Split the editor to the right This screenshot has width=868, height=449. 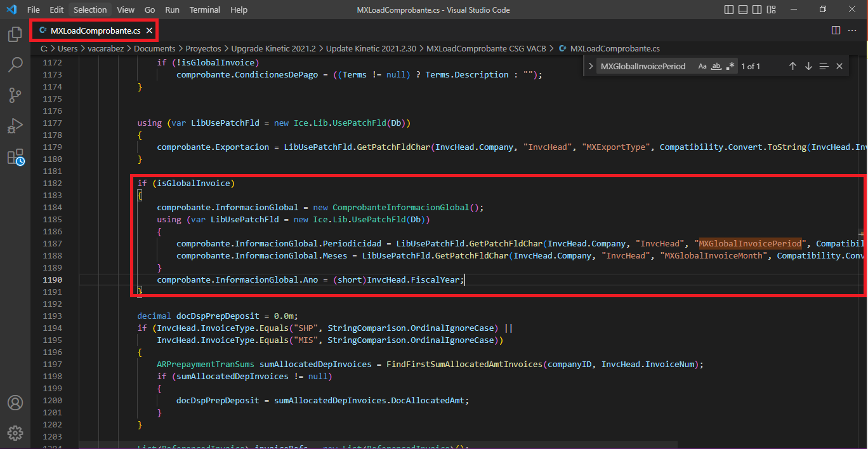836,30
